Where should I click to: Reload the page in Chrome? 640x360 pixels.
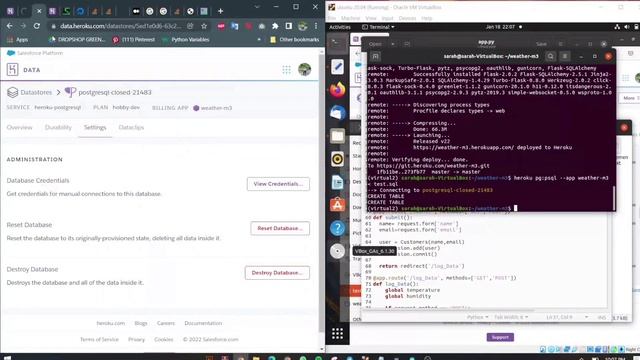[x=37, y=26]
